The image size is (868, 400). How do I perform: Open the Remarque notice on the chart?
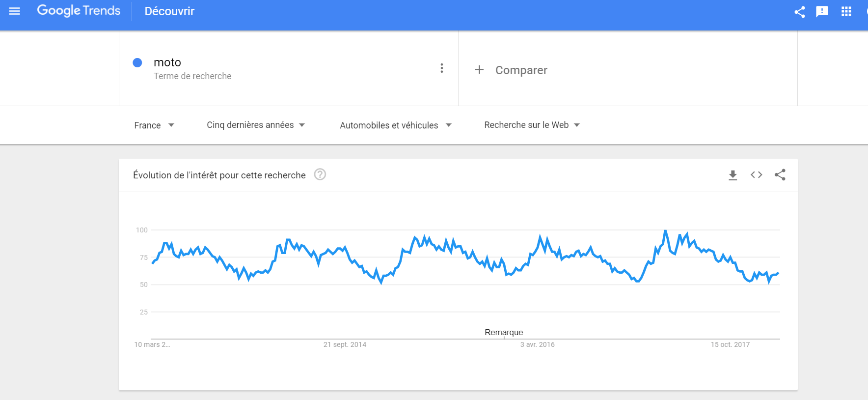click(x=503, y=332)
